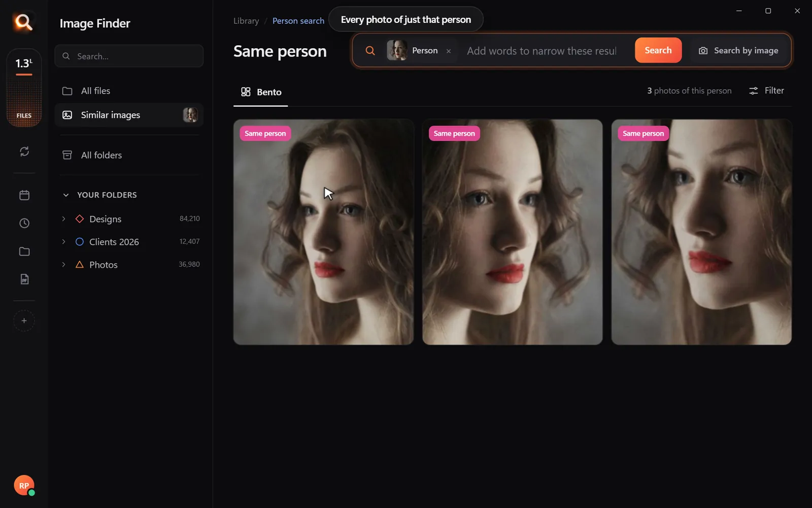Select All files in sidebar
The width and height of the screenshot is (812, 508).
pos(129,91)
